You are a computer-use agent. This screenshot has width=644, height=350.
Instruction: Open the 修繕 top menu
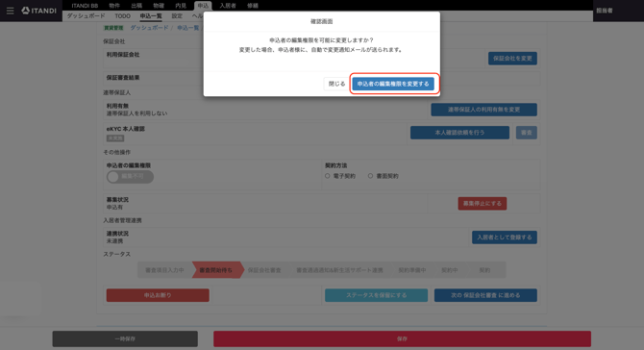253,6
